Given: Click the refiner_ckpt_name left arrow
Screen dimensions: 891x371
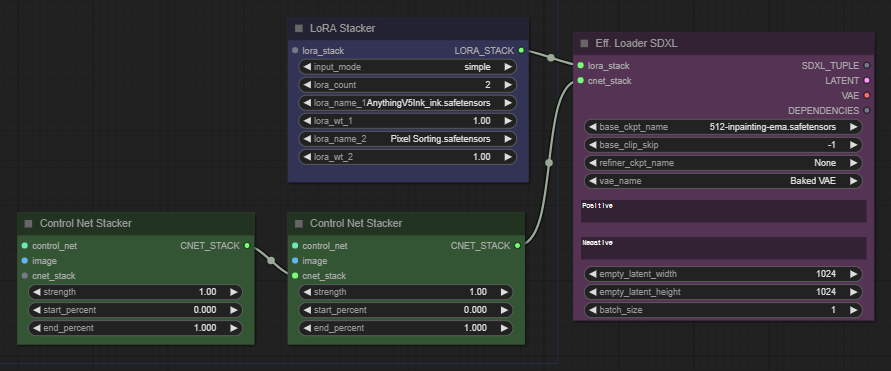Looking at the screenshot, I should tap(593, 163).
